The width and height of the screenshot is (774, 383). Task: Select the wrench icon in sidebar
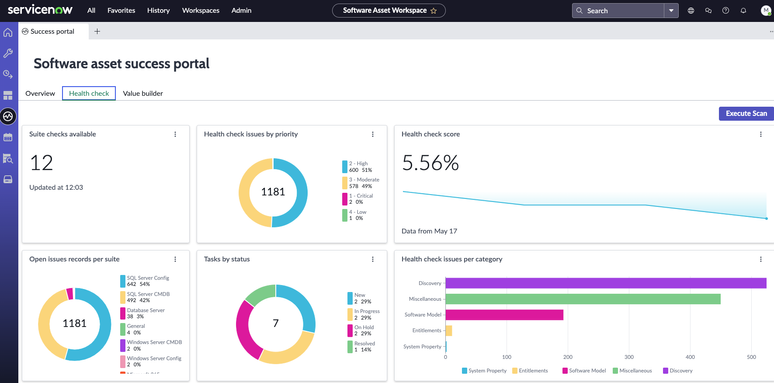(x=8, y=53)
